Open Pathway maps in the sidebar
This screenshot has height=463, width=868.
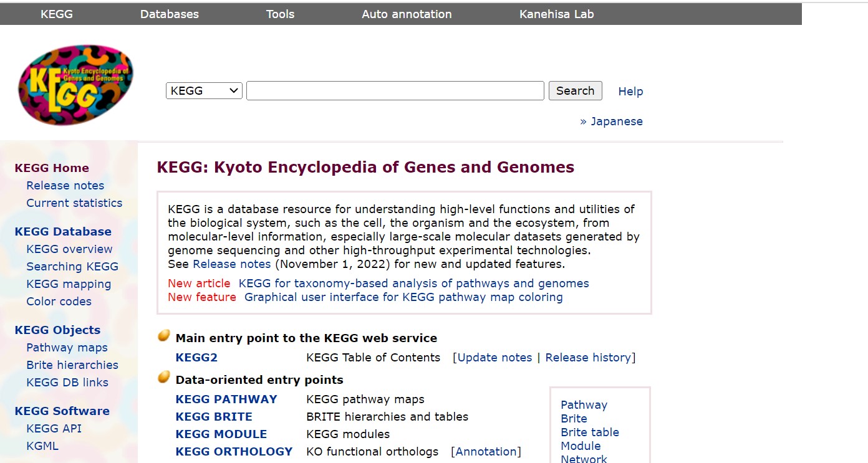(67, 348)
